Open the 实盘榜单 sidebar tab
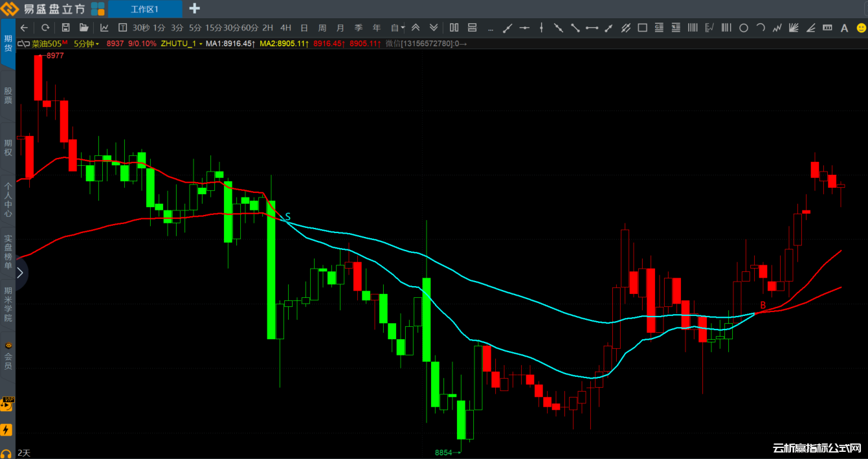Viewport: 868px width, 459px height. 8,252
